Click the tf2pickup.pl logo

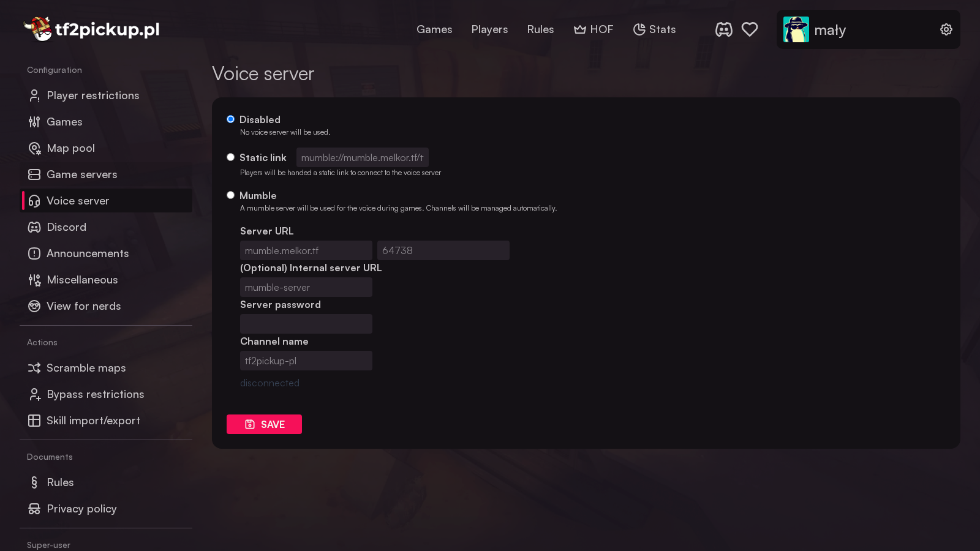[x=91, y=29]
